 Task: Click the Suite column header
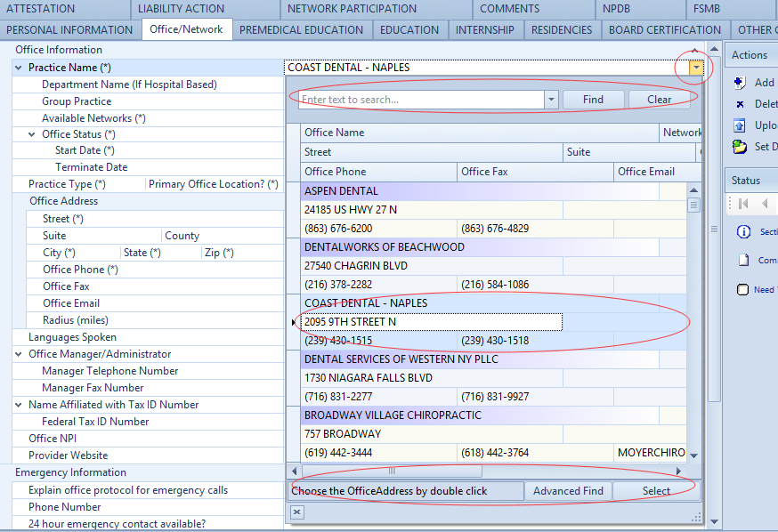(629, 152)
